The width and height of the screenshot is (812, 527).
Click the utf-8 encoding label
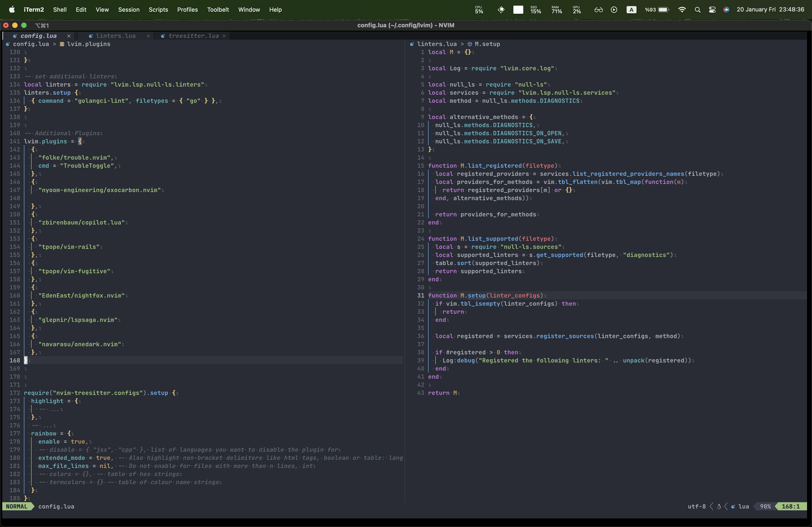[697, 506]
